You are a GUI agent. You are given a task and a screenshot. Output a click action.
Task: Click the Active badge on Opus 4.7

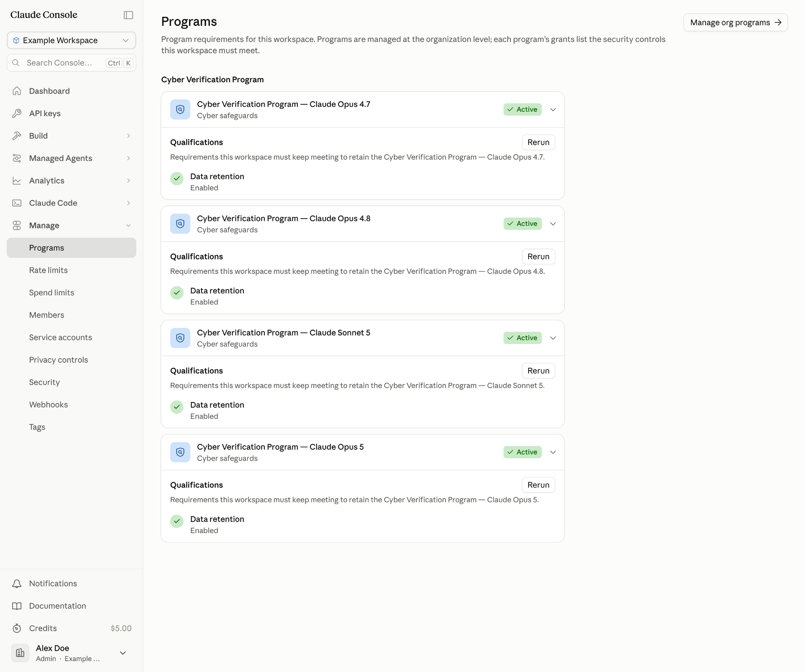(x=523, y=110)
